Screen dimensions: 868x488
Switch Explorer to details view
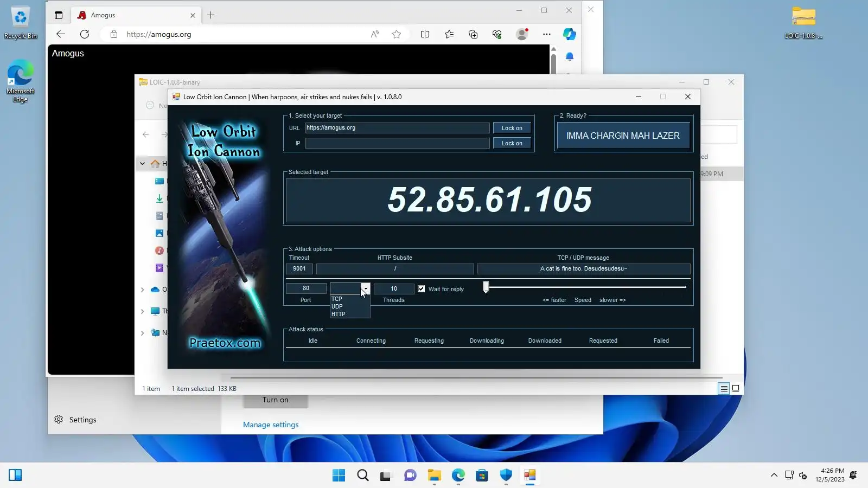point(724,388)
